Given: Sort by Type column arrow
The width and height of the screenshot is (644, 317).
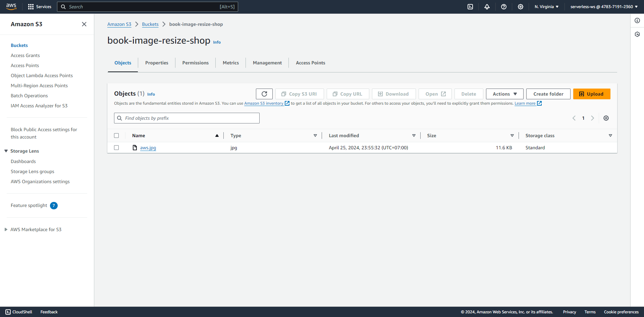Looking at the screenshot, I should pyautogui.click(x=315, y=136).
